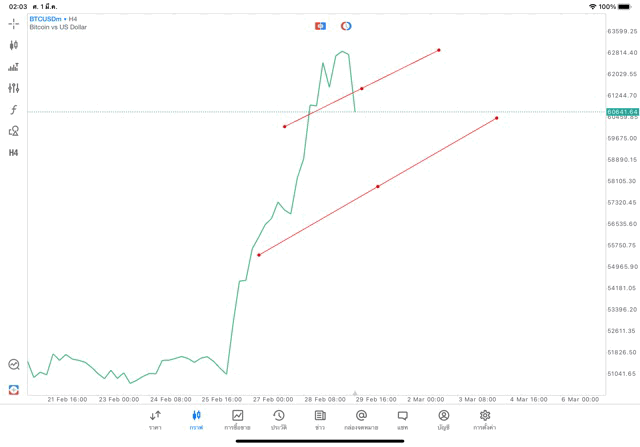Go to การซื้อขาย trade tab
This screenshot has width=640, height=447.
(238, 419)
